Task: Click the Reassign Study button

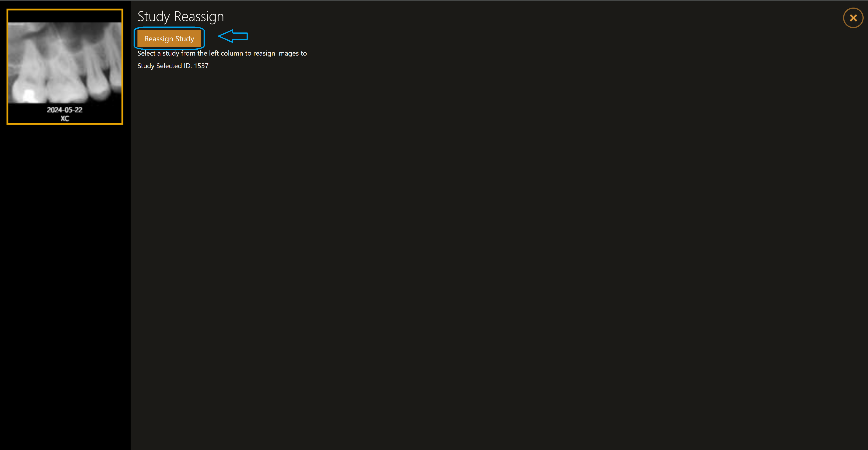Action: (169, 38)
